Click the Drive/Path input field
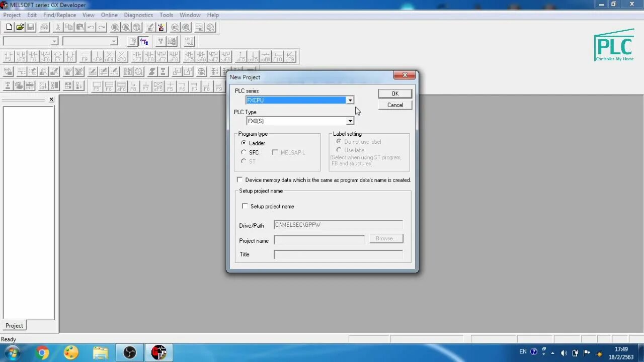The height and width of the screenshot is (362, 644). (338, 225)
